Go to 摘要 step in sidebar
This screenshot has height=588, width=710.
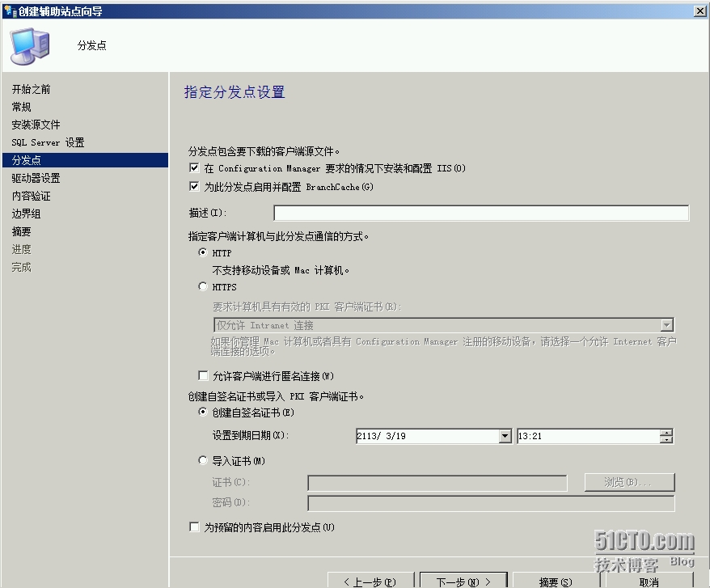point(21,231)
